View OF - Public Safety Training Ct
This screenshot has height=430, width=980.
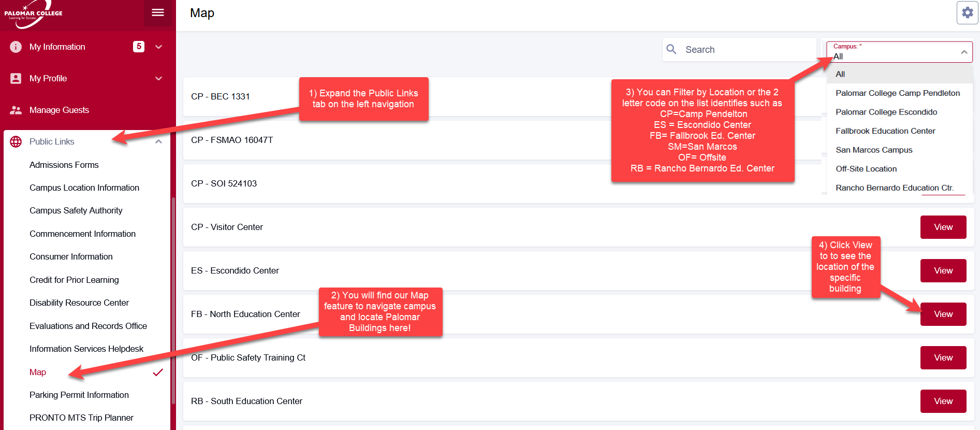pos(943,357)
